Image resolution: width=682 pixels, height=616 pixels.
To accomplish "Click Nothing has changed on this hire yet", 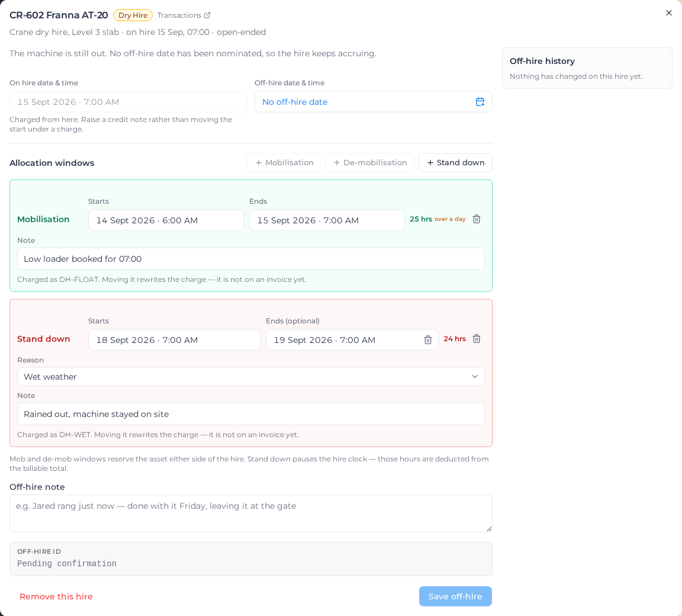I will tap(576, 76).
